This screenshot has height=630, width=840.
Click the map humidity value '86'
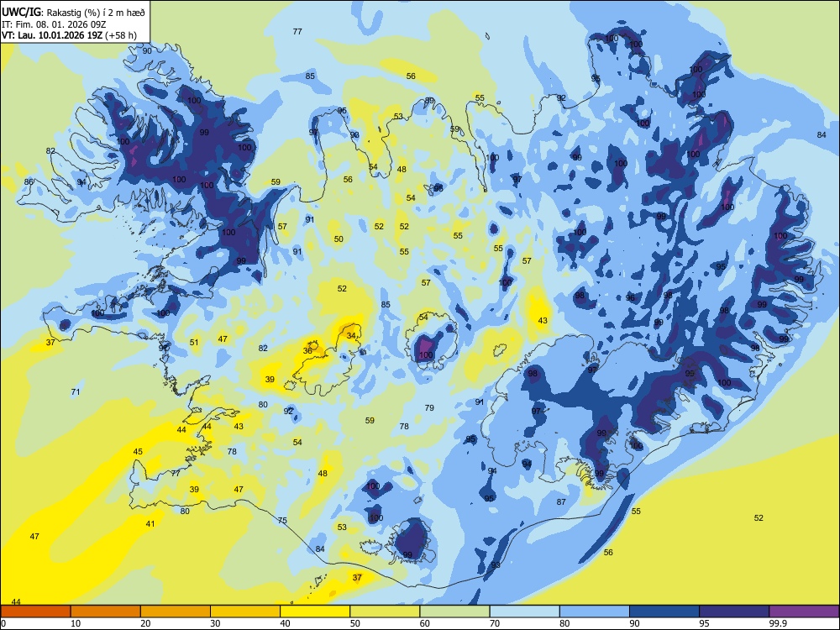click(29, 182)
